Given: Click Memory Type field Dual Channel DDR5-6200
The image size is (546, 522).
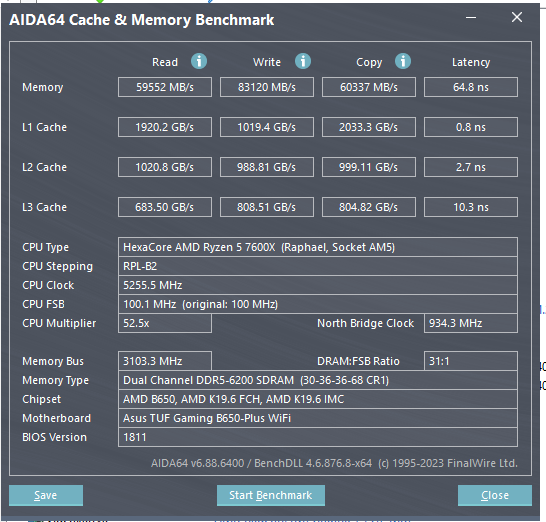Looking at the screenshot, I should coord(318,380).
